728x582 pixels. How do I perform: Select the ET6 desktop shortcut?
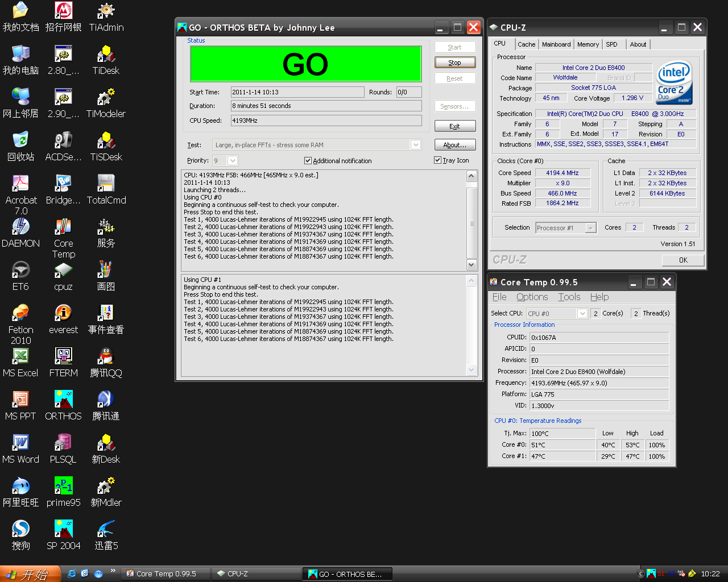pos(20,276)
